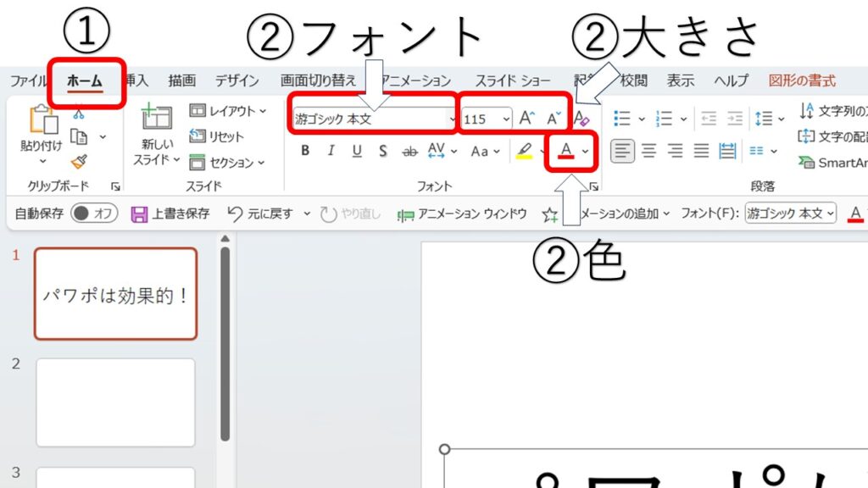Click the line spacing icon
The image size is (868, 488).
(764, 119)
